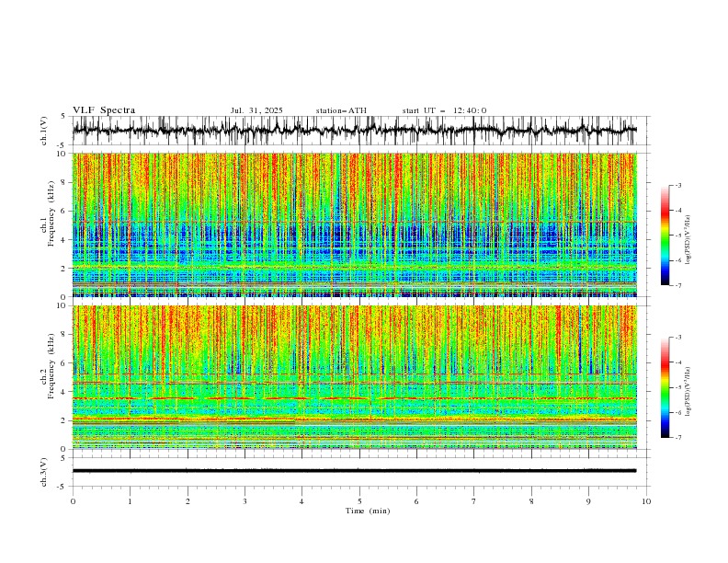Click the ch.3 voltage waveform trace panel

[361, 472]
